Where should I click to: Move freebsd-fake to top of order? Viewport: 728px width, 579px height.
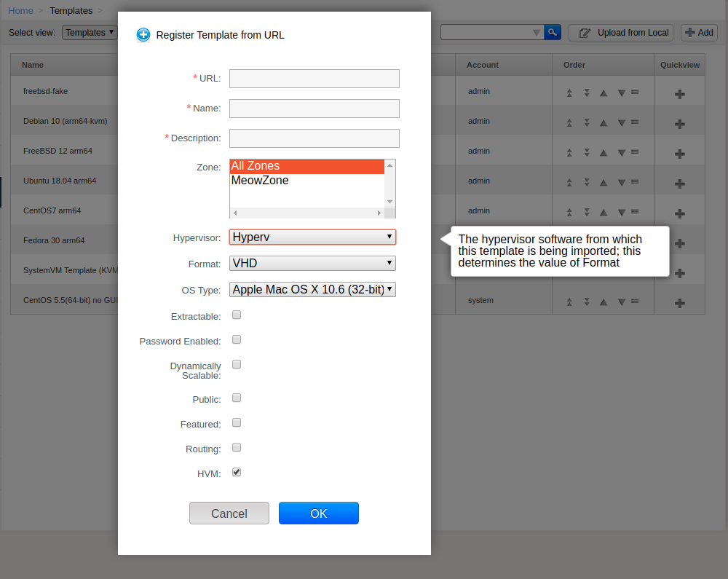[569, 93]
